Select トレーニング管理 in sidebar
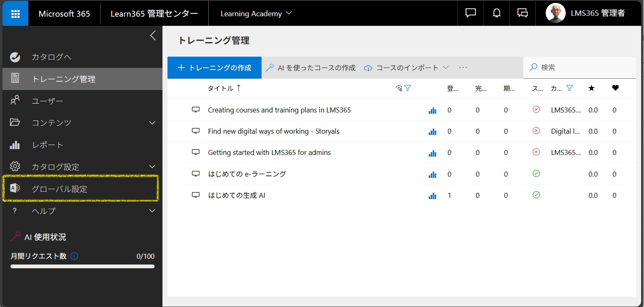Viewport: 644px width, 307px height. click(x=82, y=79)
